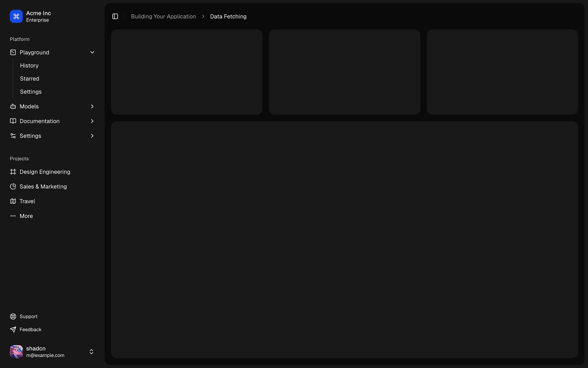Open the History page link
This screenshot has height=368, width=588.
(29, 65)
